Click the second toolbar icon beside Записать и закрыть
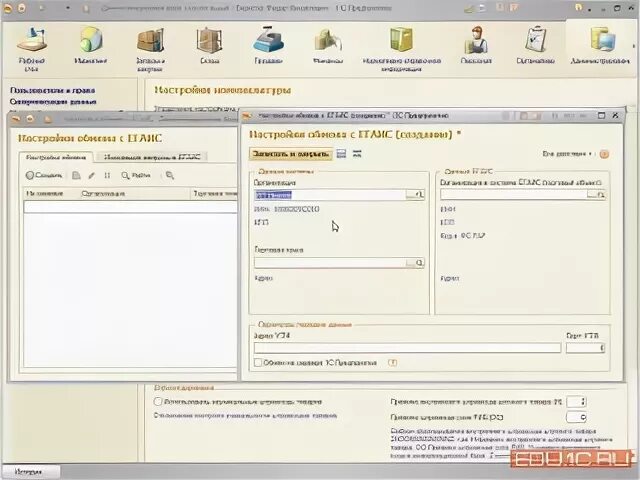 357,154
